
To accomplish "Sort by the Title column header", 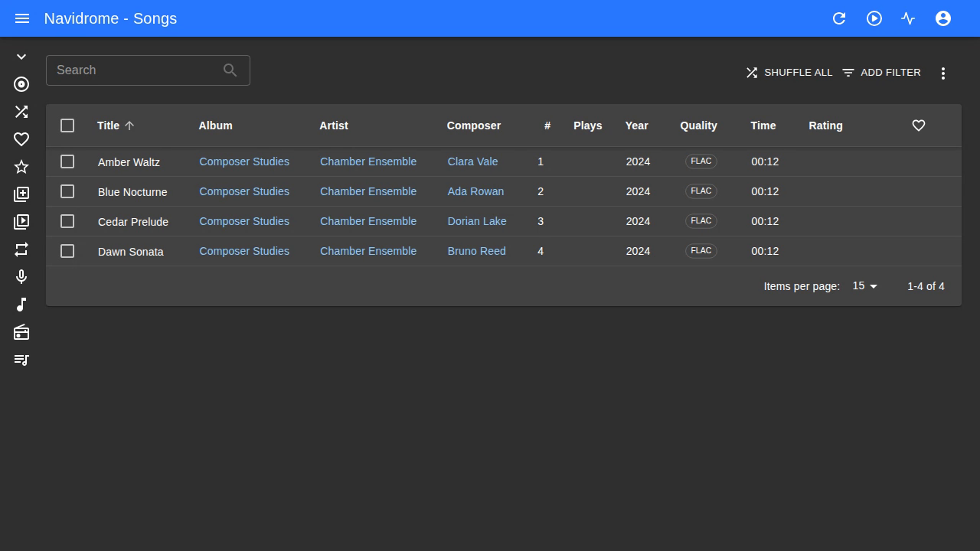I will (116, 126).
